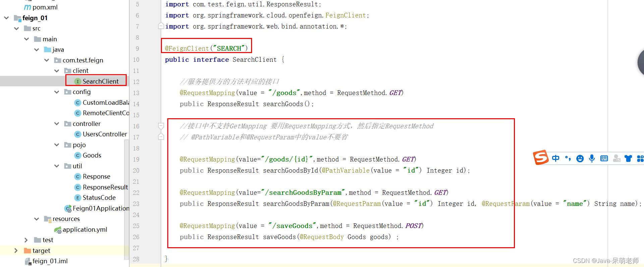Open Sogou toolbox grid icon

(x=640, y=159)
